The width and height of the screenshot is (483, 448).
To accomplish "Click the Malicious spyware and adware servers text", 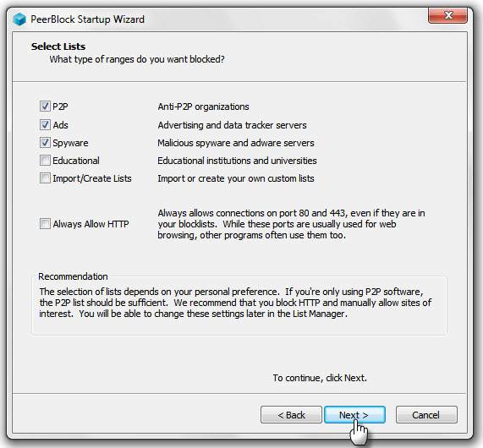I will click(236, 143).
